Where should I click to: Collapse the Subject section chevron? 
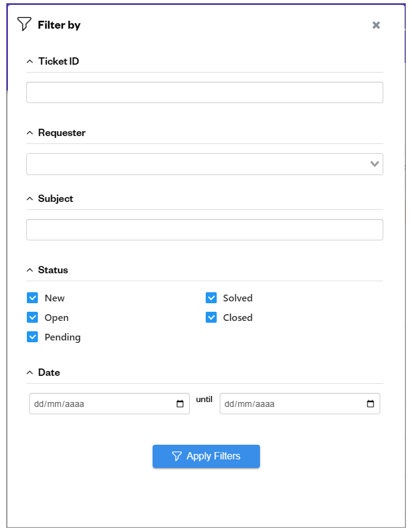pyautogui.click(x=30, y=198)
